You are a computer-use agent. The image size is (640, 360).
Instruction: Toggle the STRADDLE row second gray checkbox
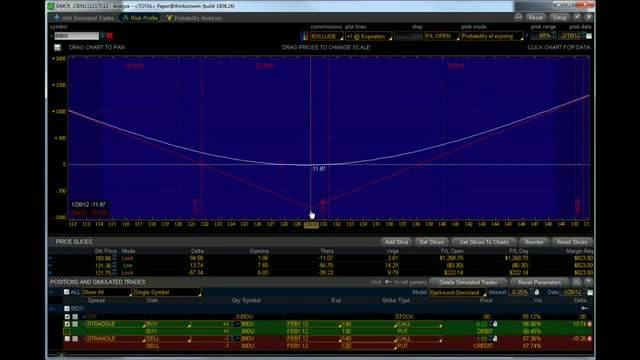point(75,324)
